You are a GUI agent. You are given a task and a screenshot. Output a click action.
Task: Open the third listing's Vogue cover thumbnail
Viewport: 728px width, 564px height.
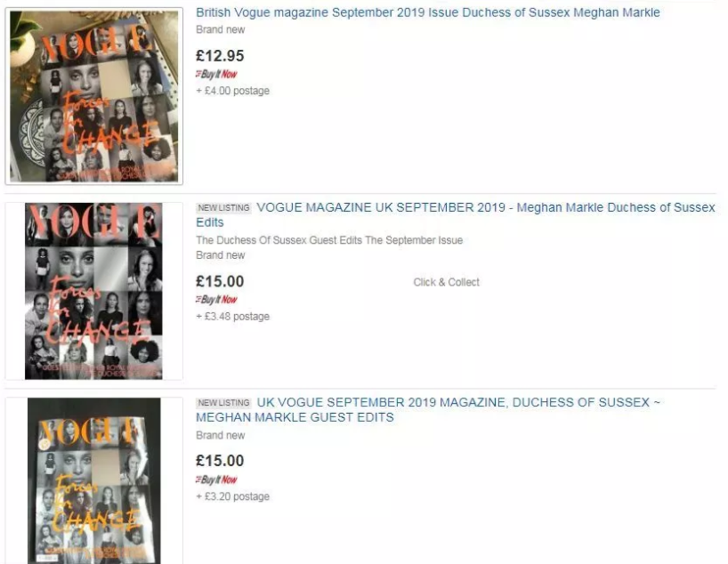tap(94, 481)
